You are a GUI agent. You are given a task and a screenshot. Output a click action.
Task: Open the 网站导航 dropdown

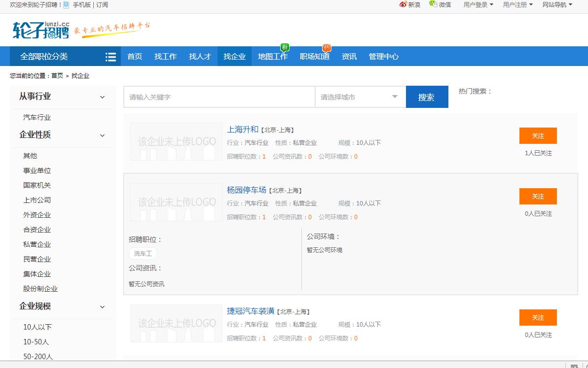(x=557, y=5)
